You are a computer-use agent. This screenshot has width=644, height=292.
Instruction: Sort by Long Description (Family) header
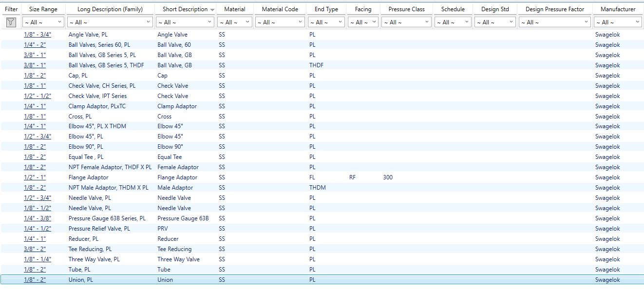click(x=111, y=9)
